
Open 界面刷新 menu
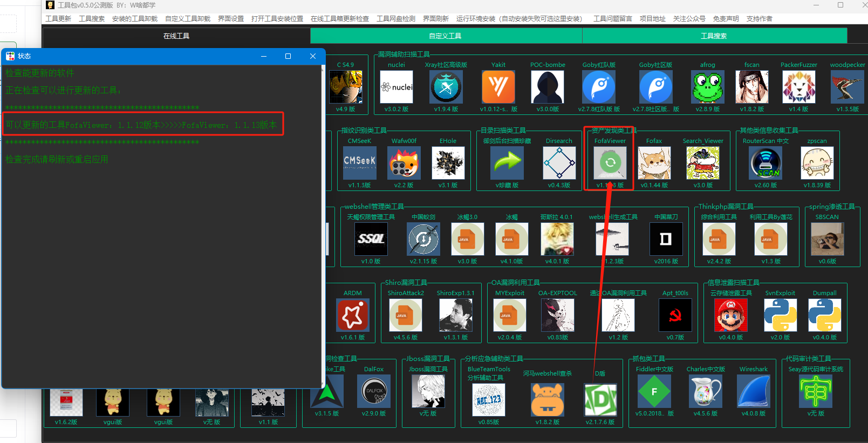436,19
